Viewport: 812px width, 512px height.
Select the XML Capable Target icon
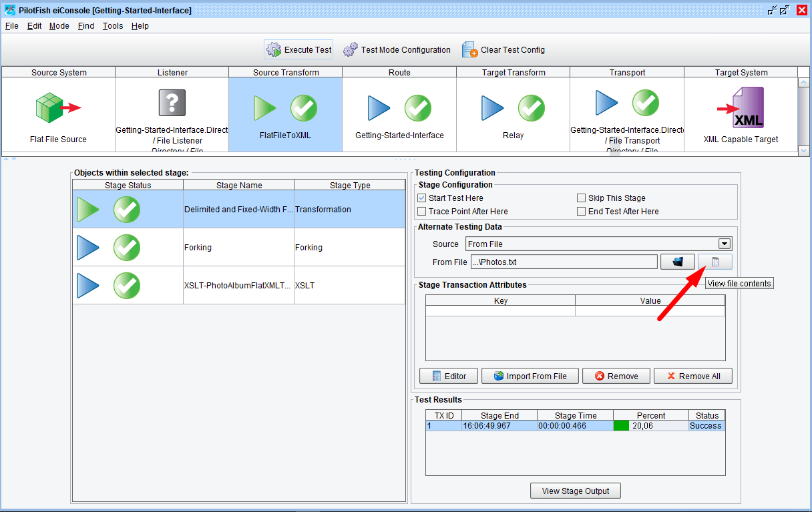741,108
